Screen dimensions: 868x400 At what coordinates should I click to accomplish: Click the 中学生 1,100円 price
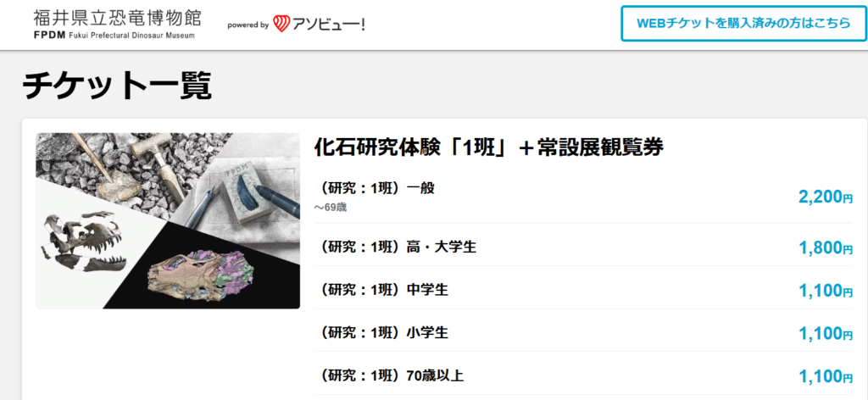click(826, 291)
